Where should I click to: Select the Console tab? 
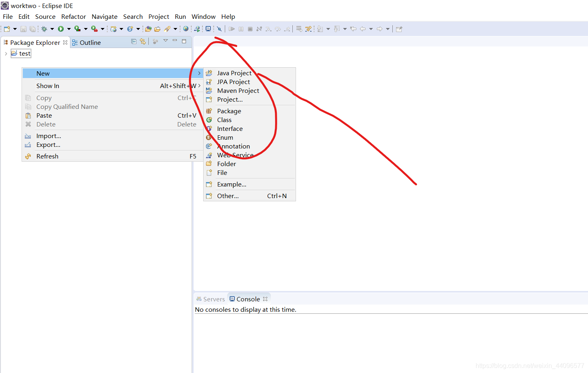tap(245, 299)
